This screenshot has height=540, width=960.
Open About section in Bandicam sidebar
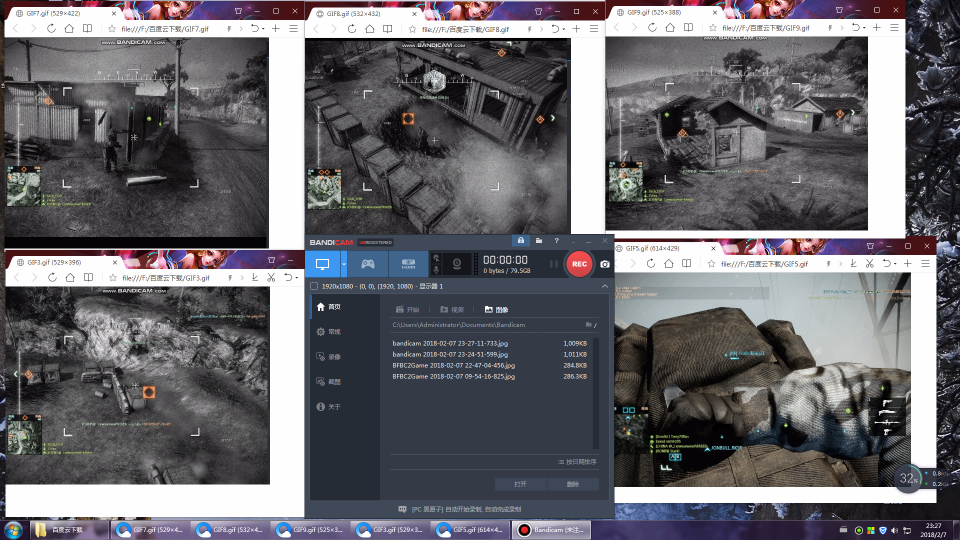click(329, 407)
